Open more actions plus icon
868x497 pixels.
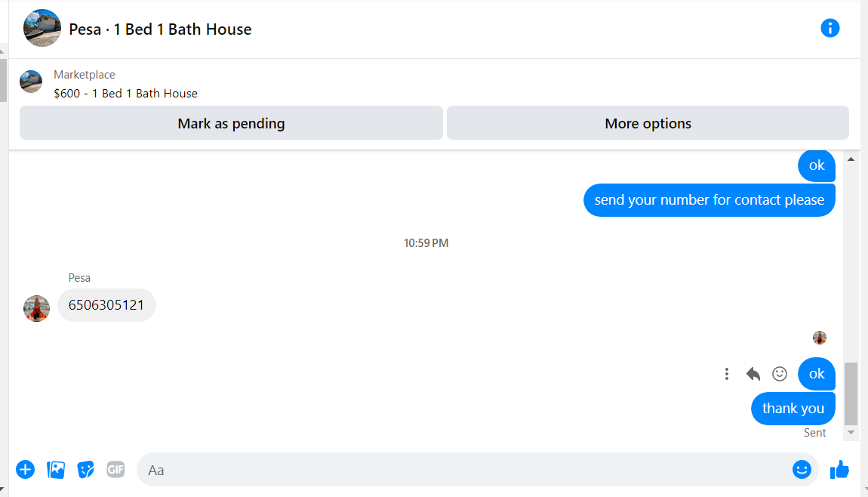pyautogui.click(x=26, y=470)
